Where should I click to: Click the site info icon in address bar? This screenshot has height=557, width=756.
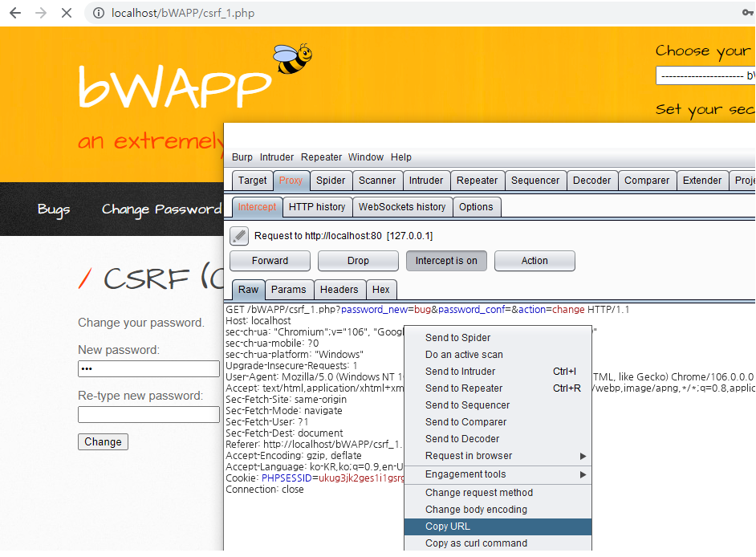coord(99,13)
